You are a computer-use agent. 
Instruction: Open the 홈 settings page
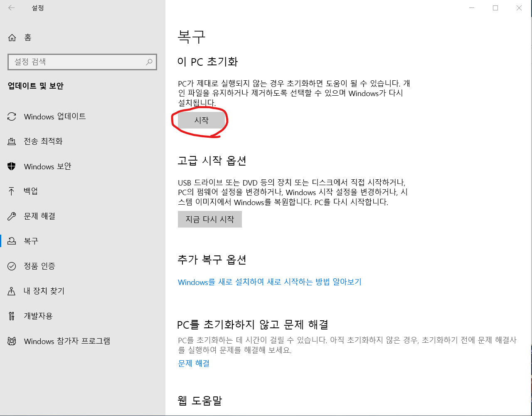point(83,37)
